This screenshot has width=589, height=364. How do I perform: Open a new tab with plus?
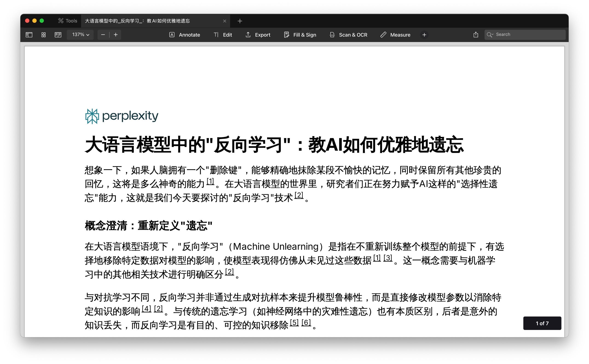coord(240,21)
